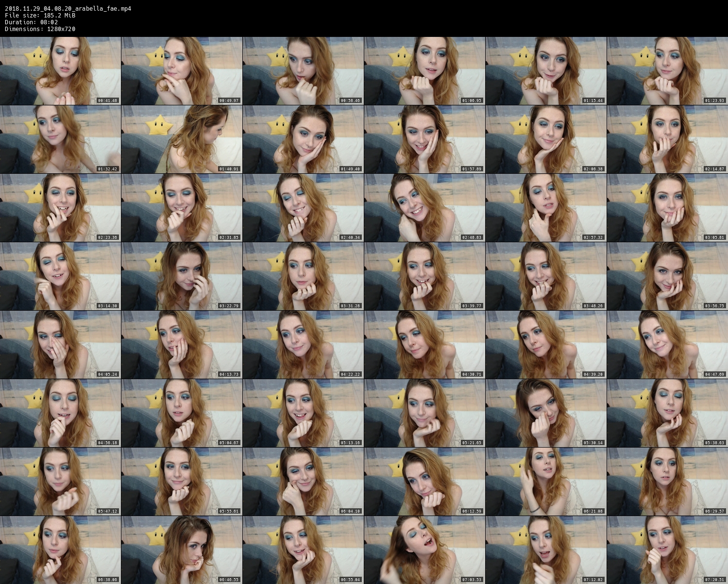Image resolution: width=728 pixels, height=584 pixels.
Task: Select the 'Dimensions: 1280x720' line
Action: (x=40, y=29)
